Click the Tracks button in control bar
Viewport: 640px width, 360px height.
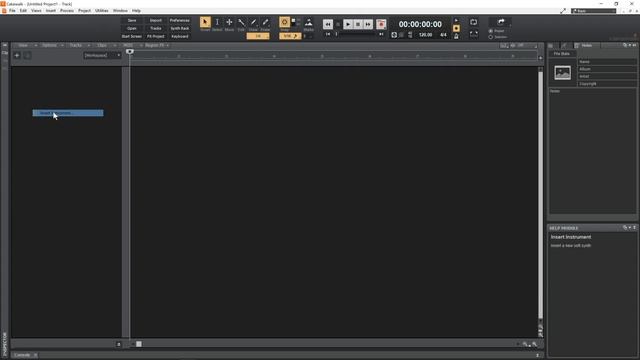tap(156, 29)
